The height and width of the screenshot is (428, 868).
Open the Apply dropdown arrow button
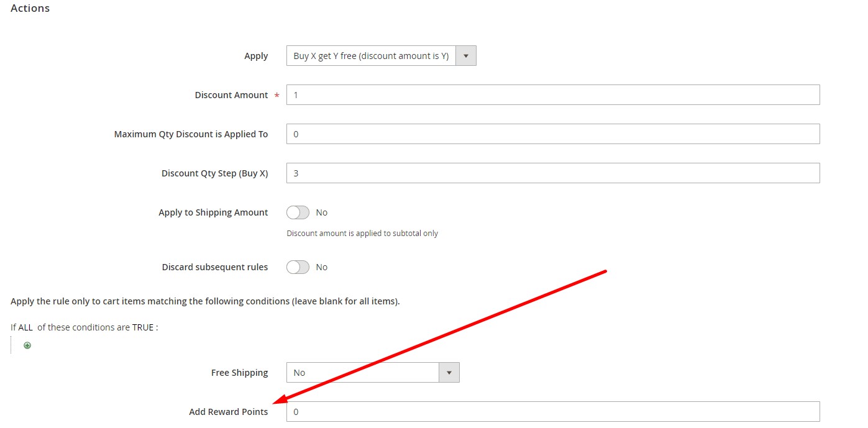point(466,56)
